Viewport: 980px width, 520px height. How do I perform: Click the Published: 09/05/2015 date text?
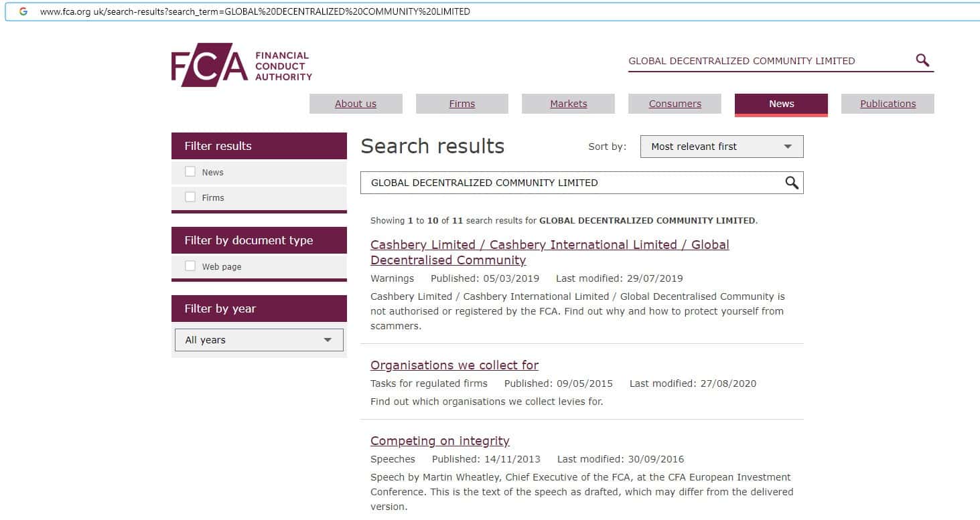(559, 383)
